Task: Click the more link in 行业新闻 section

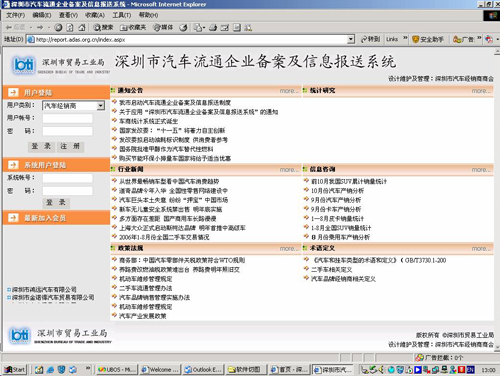Action: pyautogui.click(x=289, y=170)
